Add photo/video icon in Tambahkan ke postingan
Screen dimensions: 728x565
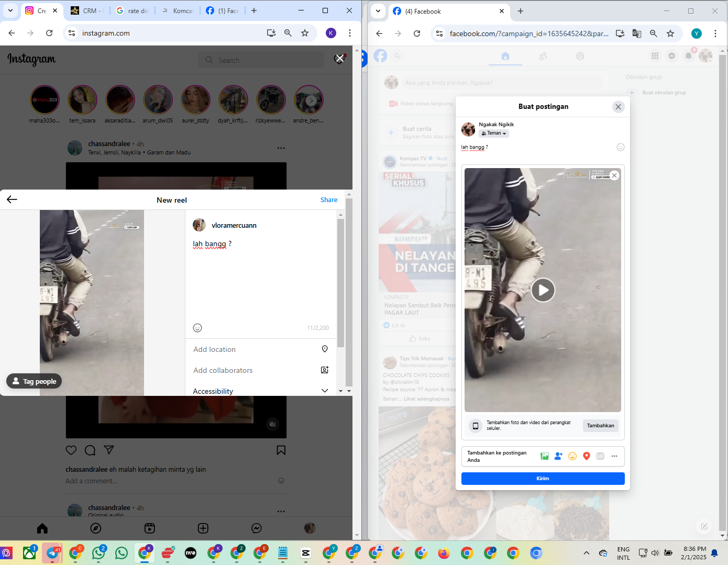click(x=545, y=456)
